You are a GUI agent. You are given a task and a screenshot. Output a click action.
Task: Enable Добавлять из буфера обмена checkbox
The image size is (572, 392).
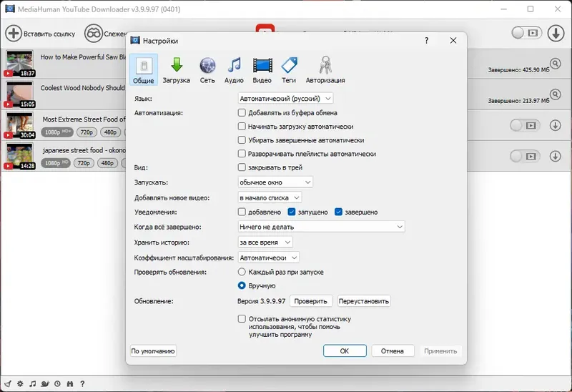(242, 113)
